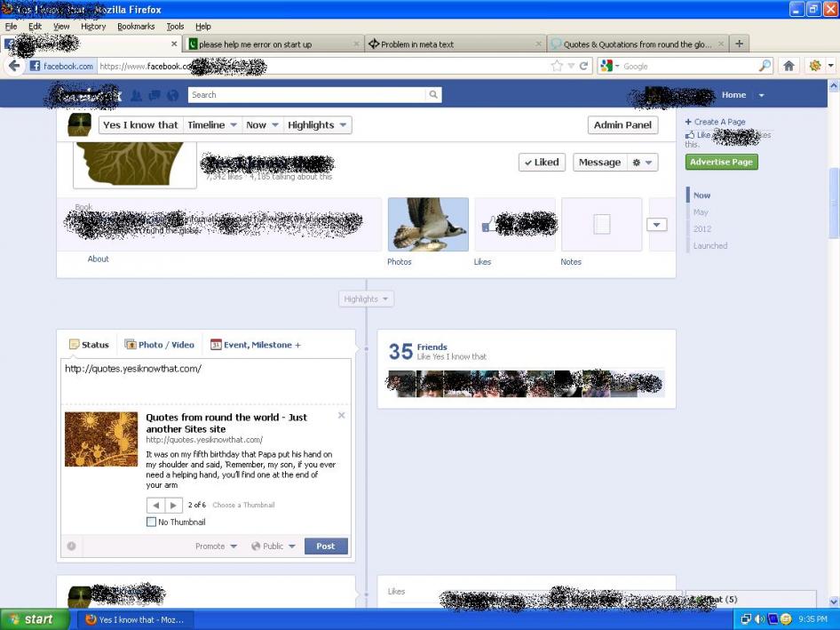Switch to 'Problem in meta text' tab
The image size is (840, 630).
coord(456,44)
